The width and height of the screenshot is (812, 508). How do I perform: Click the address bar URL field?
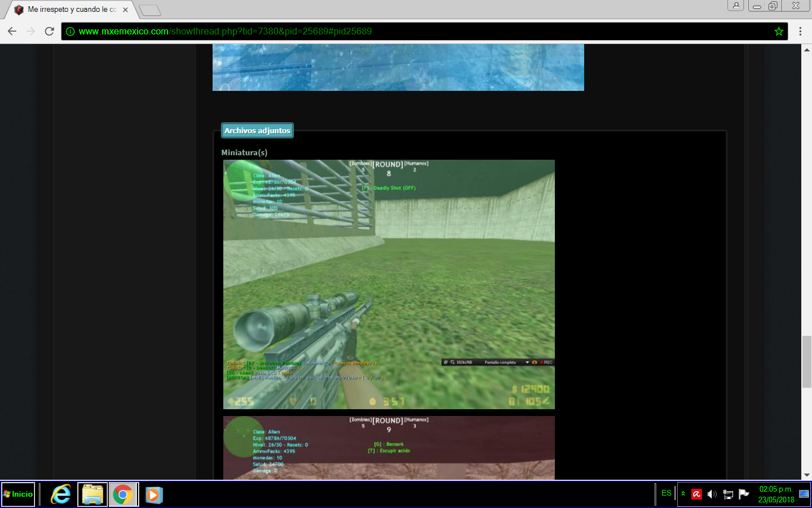coord(424,32)
